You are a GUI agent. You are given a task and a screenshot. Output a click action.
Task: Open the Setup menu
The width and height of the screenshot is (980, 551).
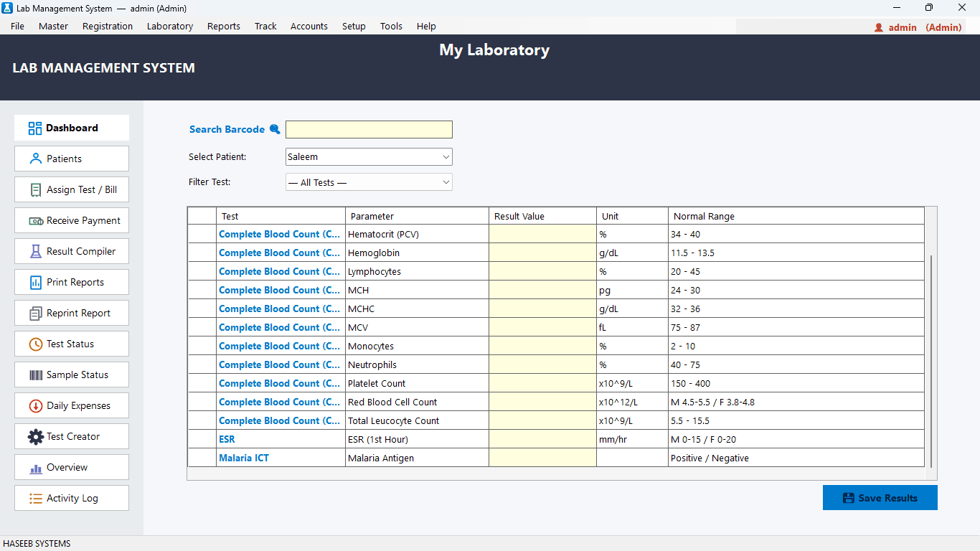354,26
